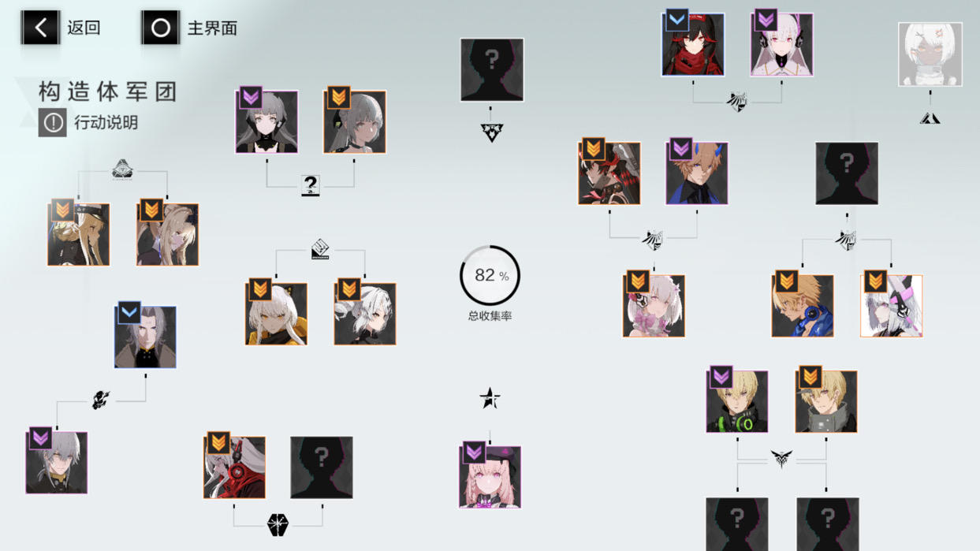Click the emblem between the red-scarf and white-haired girls
This screenshot has height=551, width=980.
point(736,102)
